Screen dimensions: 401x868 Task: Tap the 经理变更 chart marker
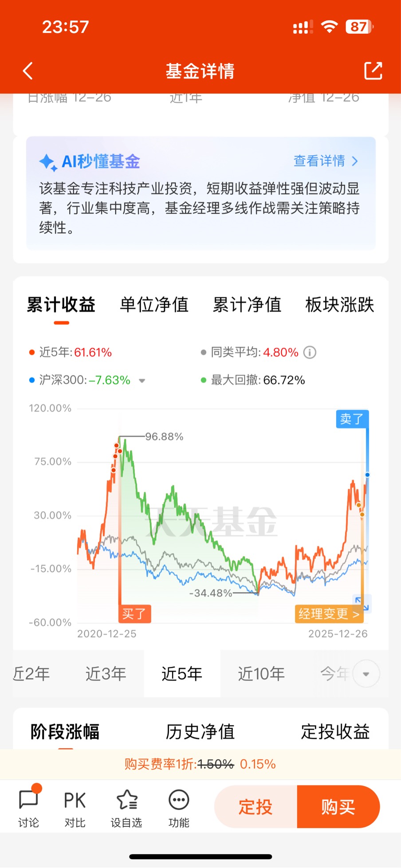point(329,614)
